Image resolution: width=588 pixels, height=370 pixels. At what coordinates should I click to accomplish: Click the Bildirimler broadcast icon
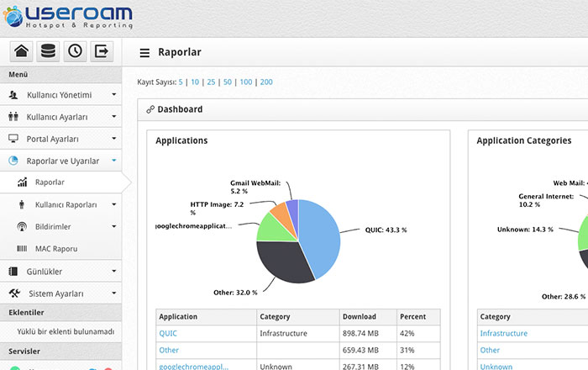click(22, 227)
